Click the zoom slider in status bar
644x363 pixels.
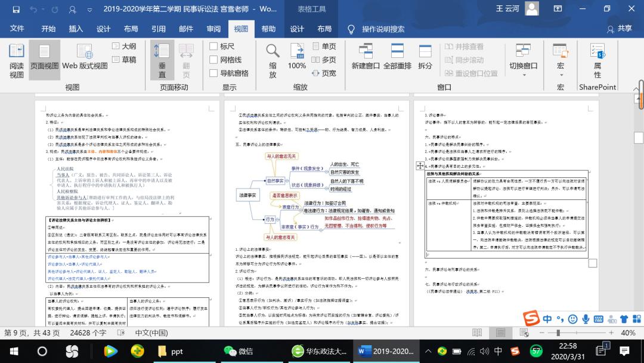(x=558, y=333)
